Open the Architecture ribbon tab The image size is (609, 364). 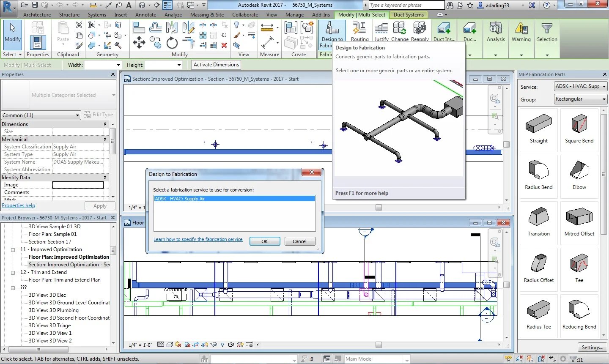click(x=37, y=14)
